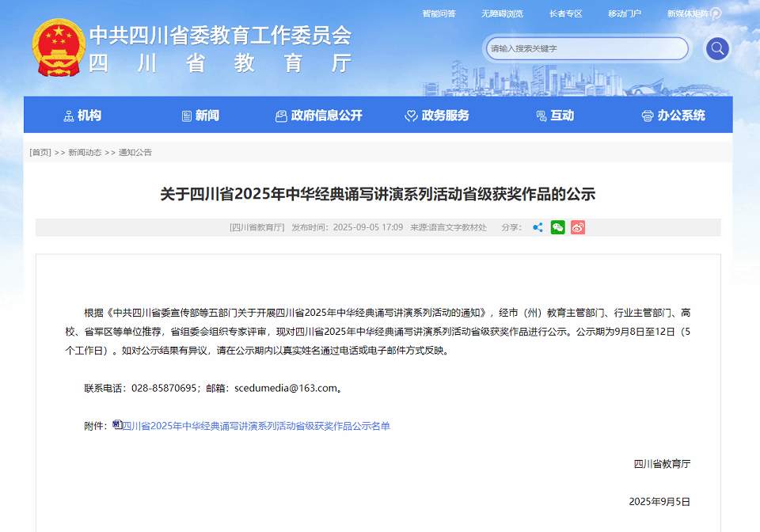Open the 政府信息公开 menu
The height and width of the screenshot is (532, 760).
(x=318, y=116)
